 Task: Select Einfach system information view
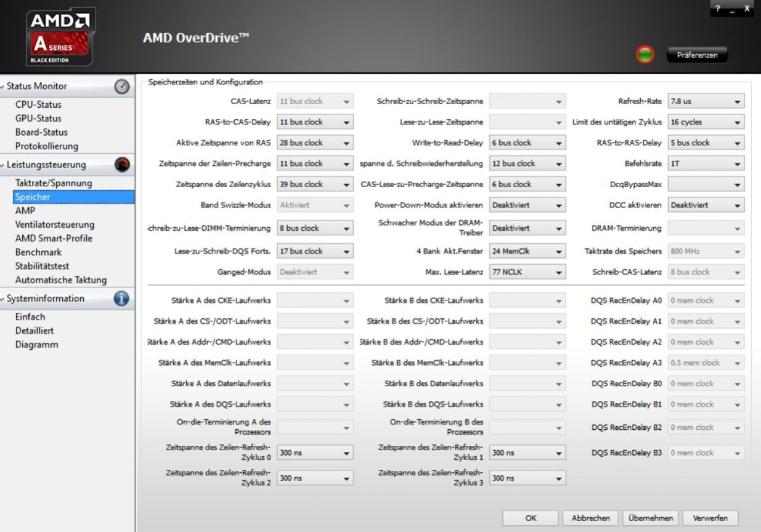[30, 316]
